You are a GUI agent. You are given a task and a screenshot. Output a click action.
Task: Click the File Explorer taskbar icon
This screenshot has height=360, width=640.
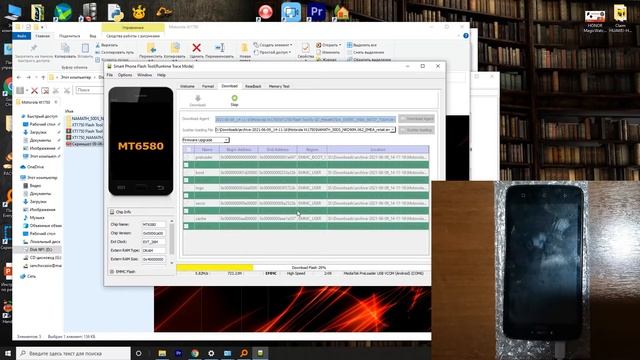click(x=162, y=353)
